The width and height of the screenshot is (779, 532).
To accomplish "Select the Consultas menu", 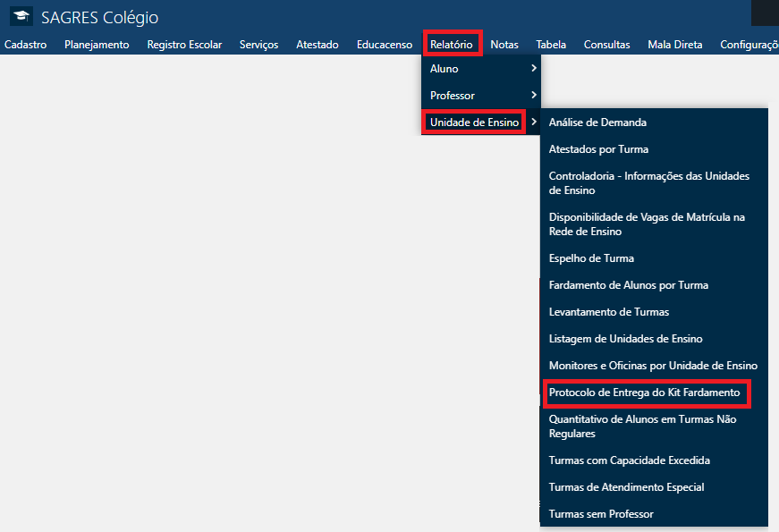I will 606,44.
